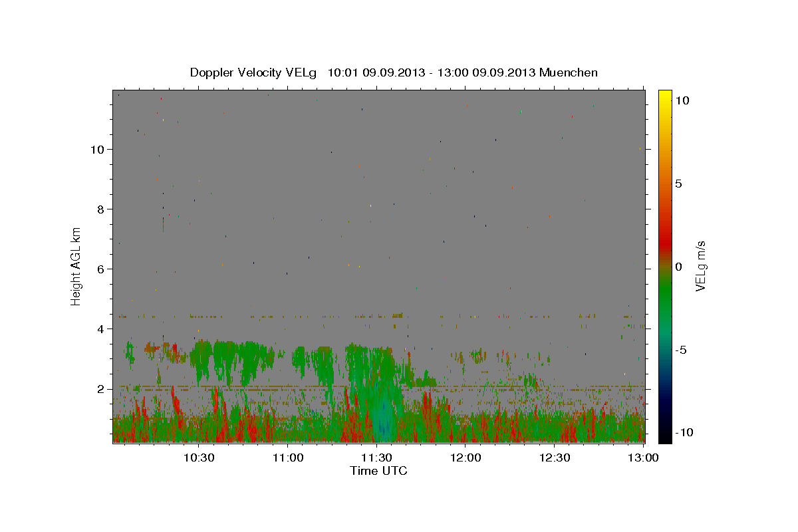Click the colorbar value -5

(x=680, y=350)
